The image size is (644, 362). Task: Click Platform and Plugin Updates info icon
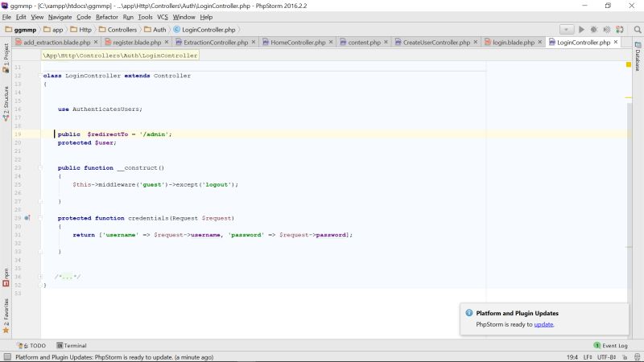click(469, 313)
